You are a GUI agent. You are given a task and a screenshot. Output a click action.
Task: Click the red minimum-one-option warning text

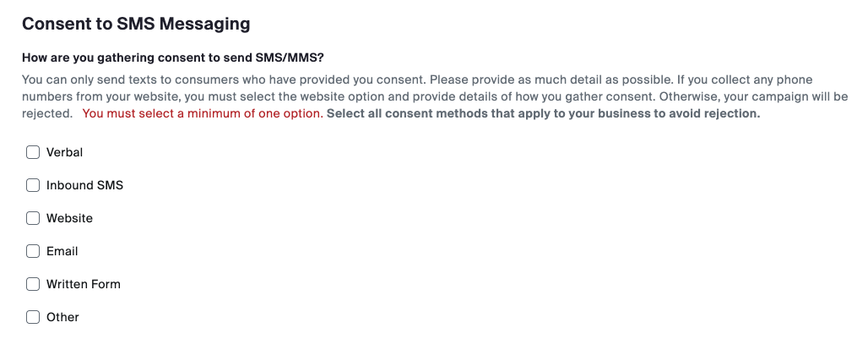pos(202,113)
